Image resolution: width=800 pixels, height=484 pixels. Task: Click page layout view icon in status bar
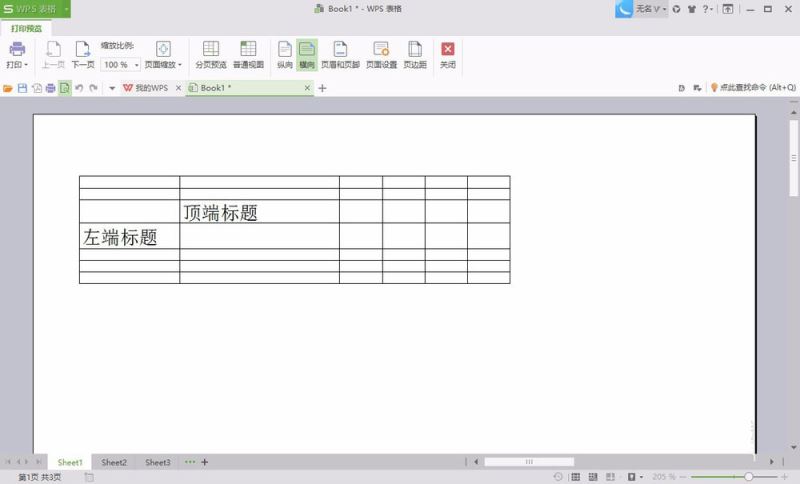click(610, 477)
